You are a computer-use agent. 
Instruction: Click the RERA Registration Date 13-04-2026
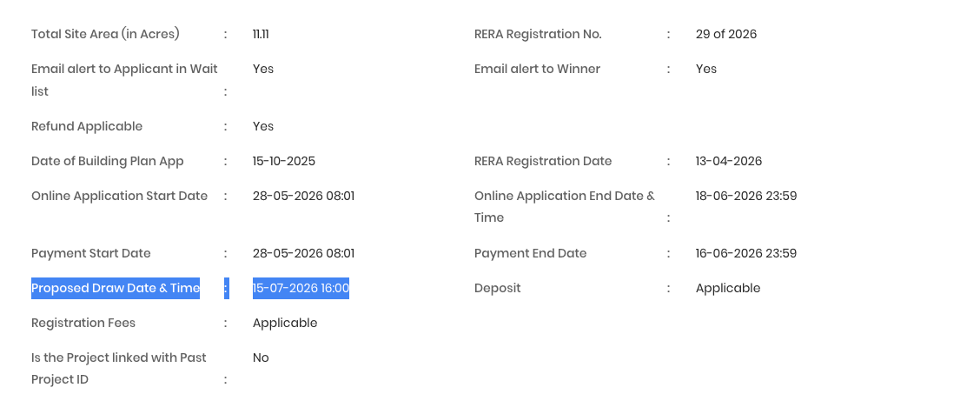[729, 161]
